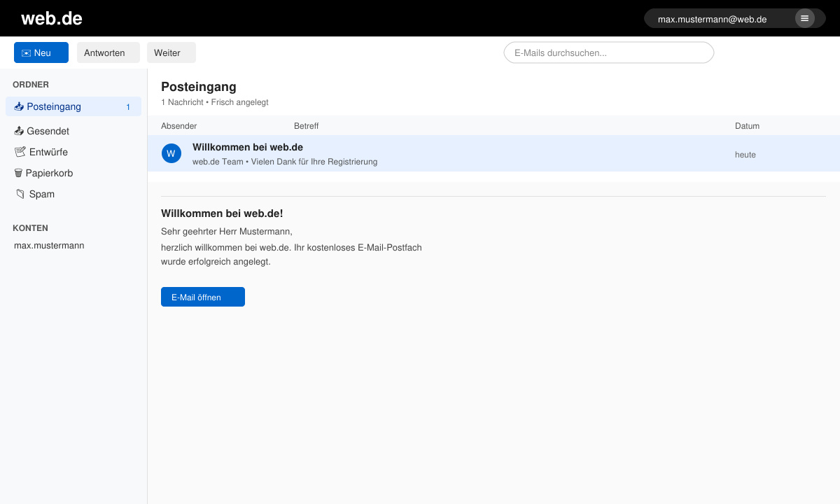Viewport: 840px width, 504px height.
Task: Click the Posteingang heading in main pane
Action: point(199,87)
